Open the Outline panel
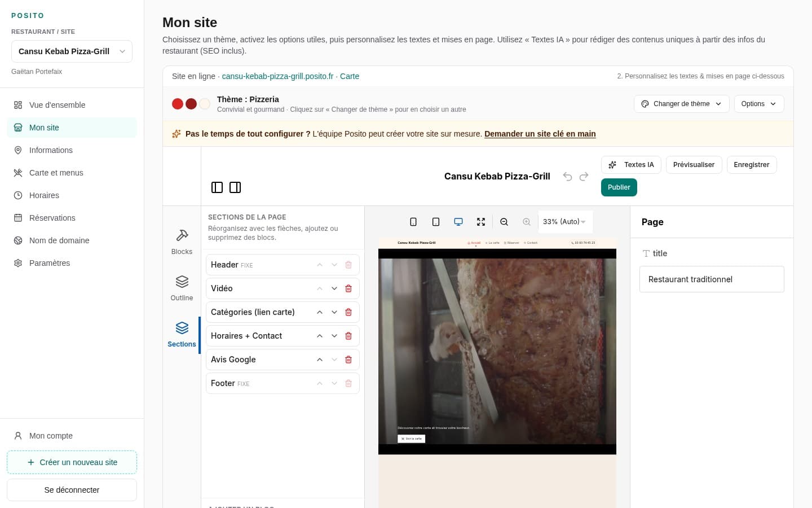This screenshot has width=812, height=508. 182,288
